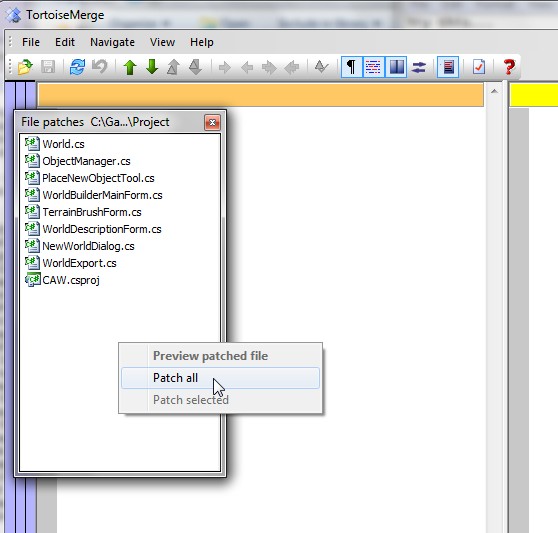The image size is (558, 533).
Task: Select CAW.csproj in the file patches list
Action: point(71,280)
